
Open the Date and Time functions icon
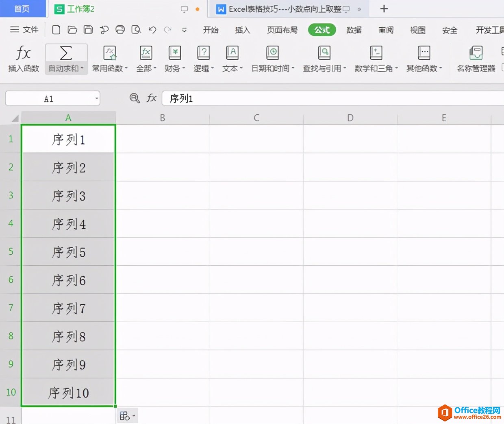click(272, 53)
